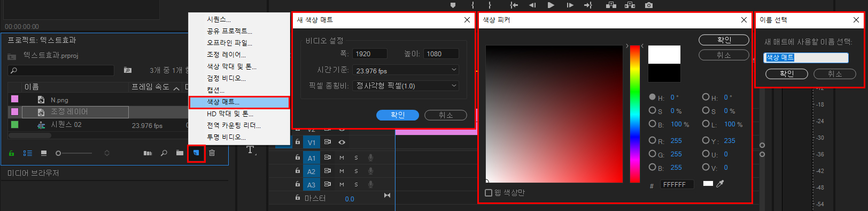868x211 pixels.
Task: Solo track A2
Action: [x=356, y=171]
